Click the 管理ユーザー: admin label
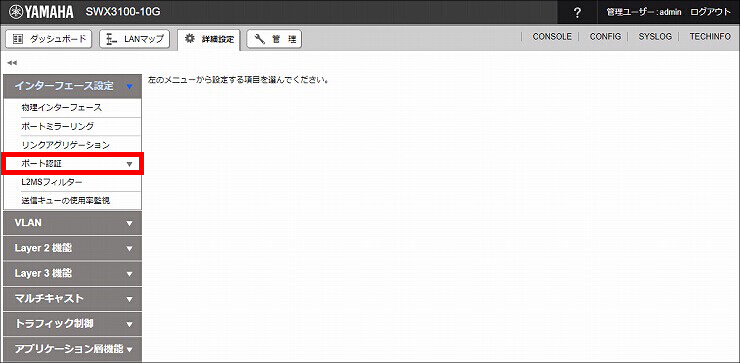This screenshot has height=363, width=740. [x=644, y=12]
